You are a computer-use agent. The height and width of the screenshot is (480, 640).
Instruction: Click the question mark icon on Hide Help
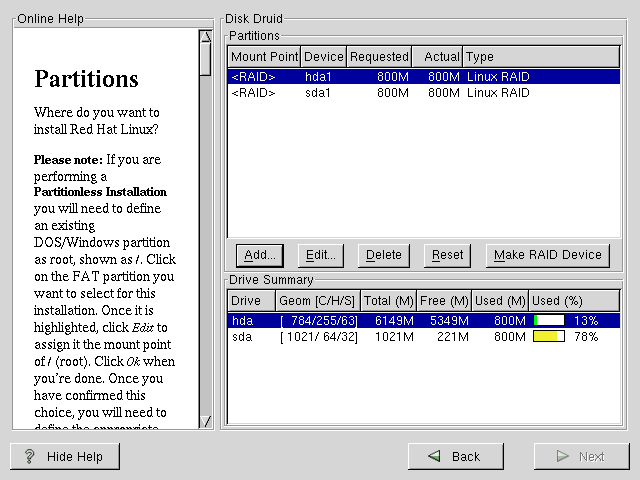click(30, 457)
